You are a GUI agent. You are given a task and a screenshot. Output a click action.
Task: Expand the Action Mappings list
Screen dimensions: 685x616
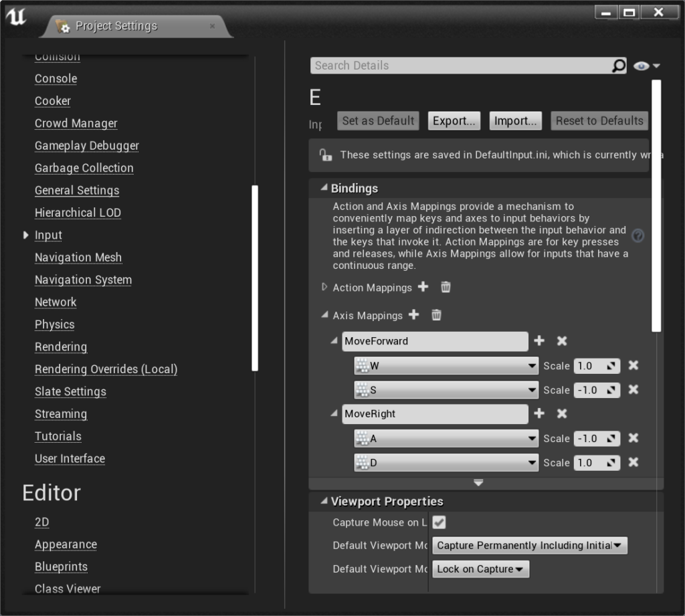pyautogui.click(x=325, y=287)
